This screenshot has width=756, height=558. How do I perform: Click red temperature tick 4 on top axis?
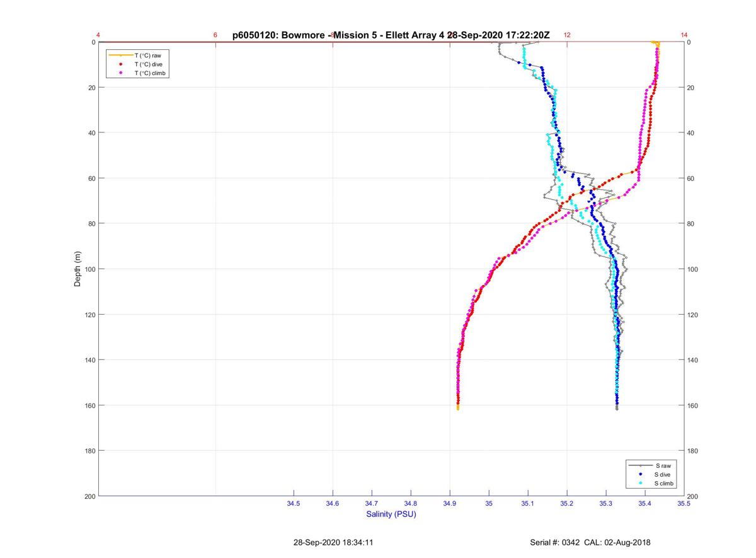pos(98,35)
